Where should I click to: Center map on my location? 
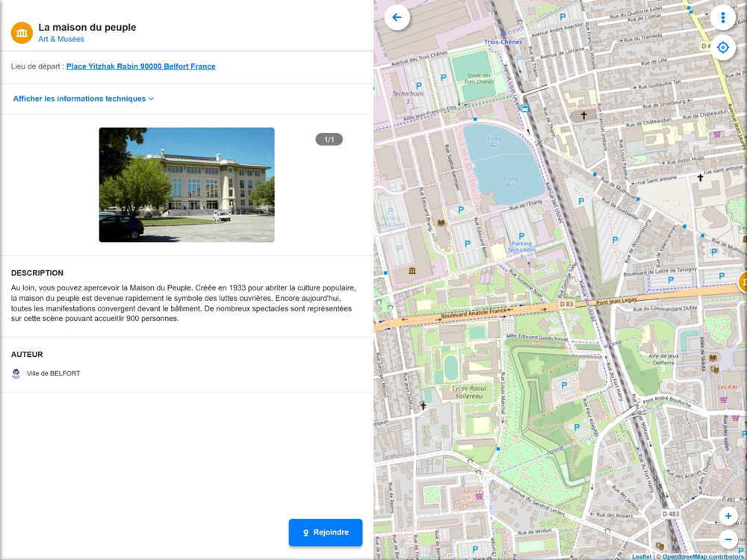tap(722, 48)
